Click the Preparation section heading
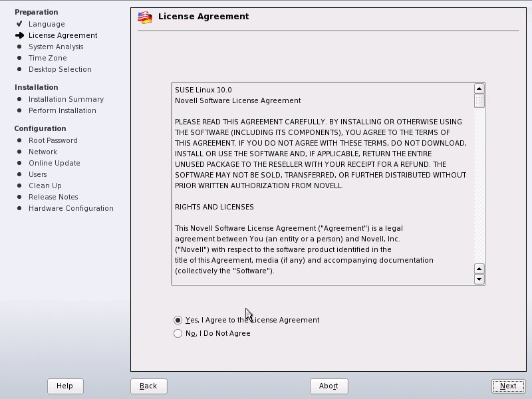This screenshot has width=532, height=399. coord(37,12)
